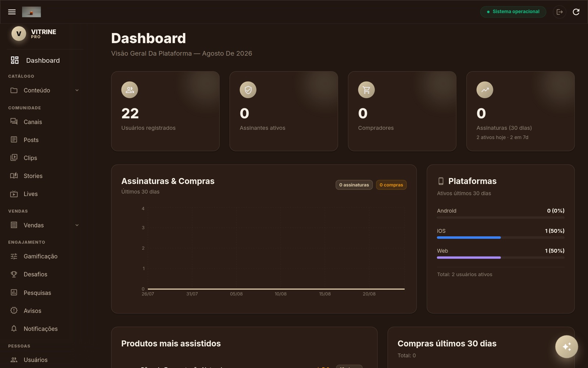Image resolution: width=588 pixels, height=368 pixels.
Task: Click the Desafios trophy icon
Action: tap(14, 274)
